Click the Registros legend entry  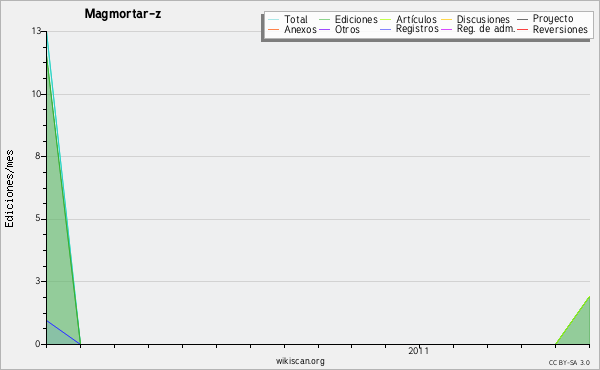[409, 29]
